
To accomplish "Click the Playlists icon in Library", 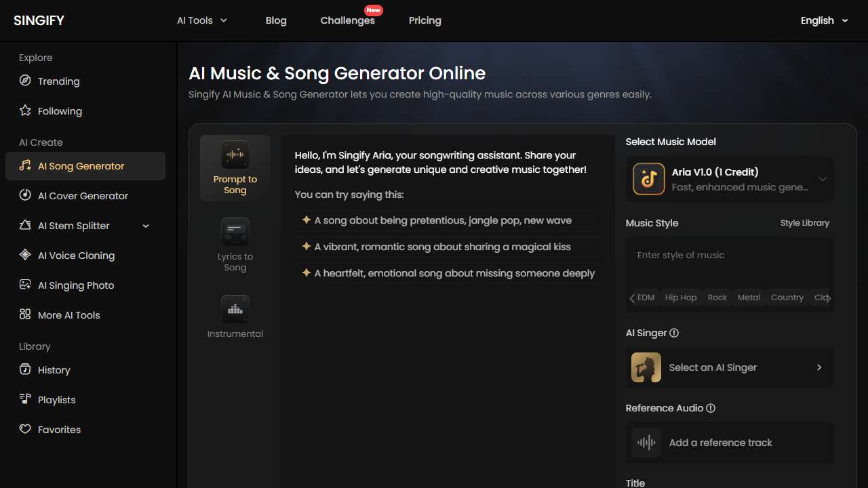I will click(x=25, y=399).
